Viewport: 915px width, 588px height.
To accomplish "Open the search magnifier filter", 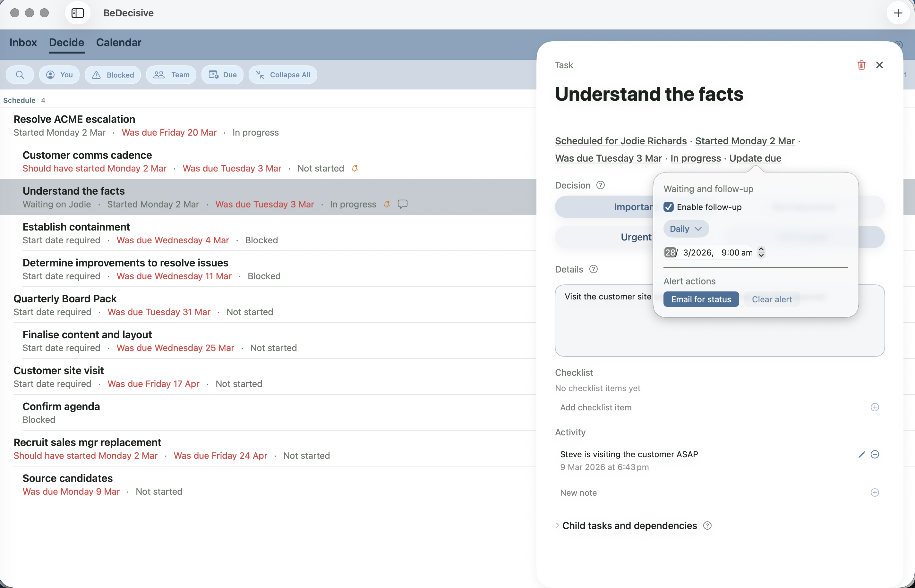I will click(20, 75).
